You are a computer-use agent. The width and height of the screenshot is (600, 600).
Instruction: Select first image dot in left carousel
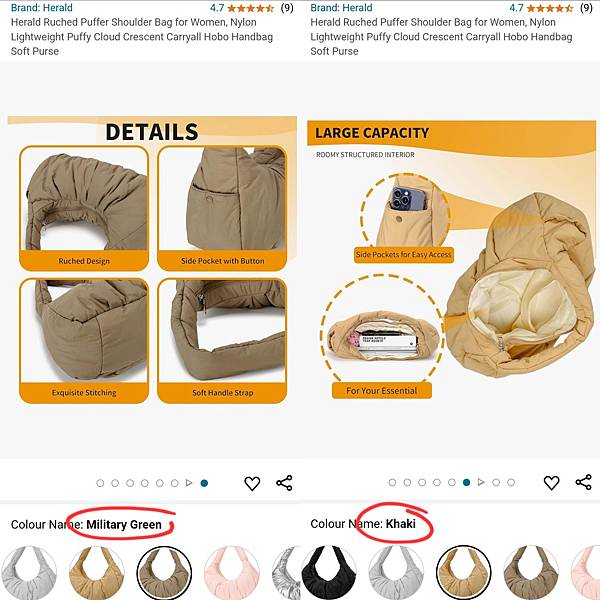[x=100, y=483]
